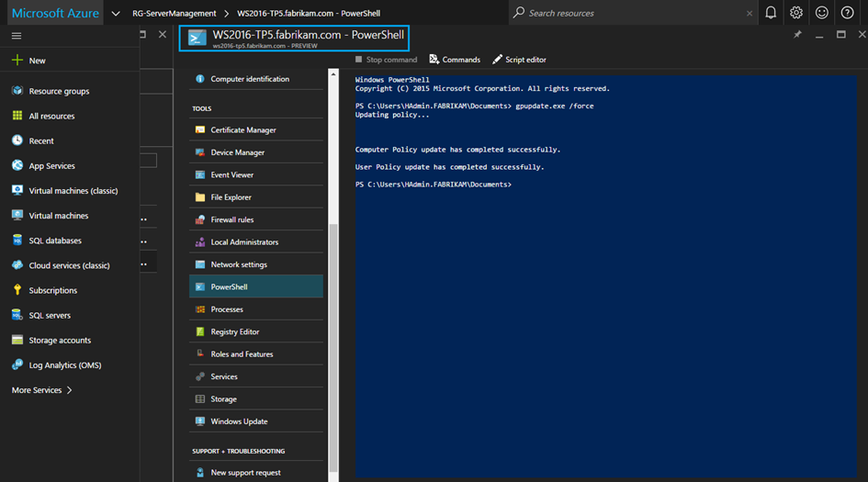Screen dimensions: 868x482
Task: Expand the Microsoft Azure dropdown chevron
Action: tap(115, 13)
